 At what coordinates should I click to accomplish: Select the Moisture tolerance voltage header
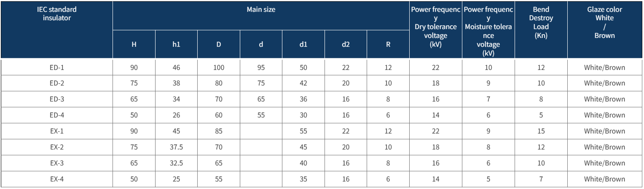pos(488,31)
